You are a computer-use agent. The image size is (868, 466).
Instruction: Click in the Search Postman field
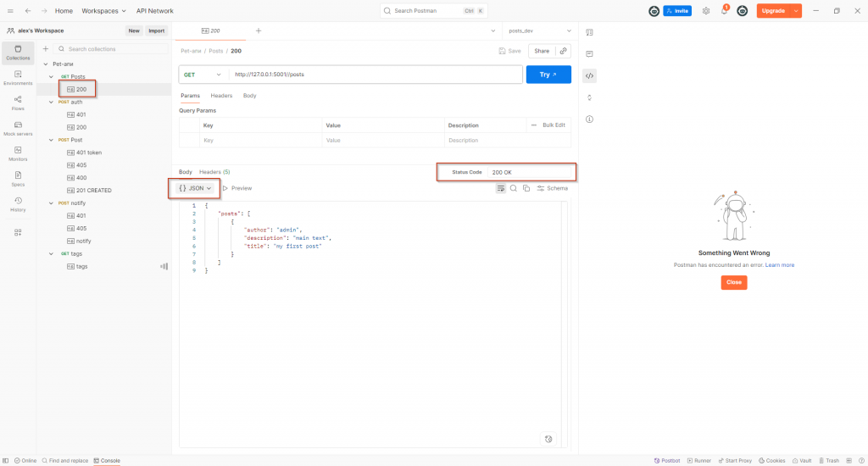click(x=433, y=10)
